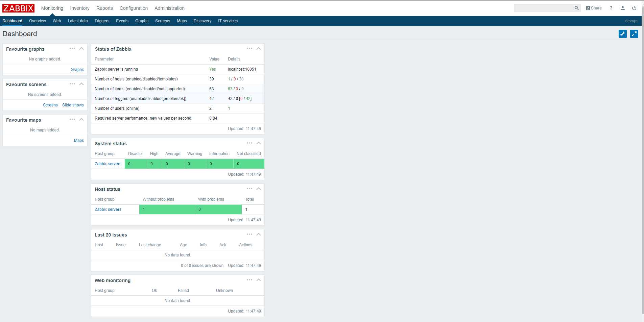644x322 pixels.
Task: Click the logout power icon
Action: [634, 8]
